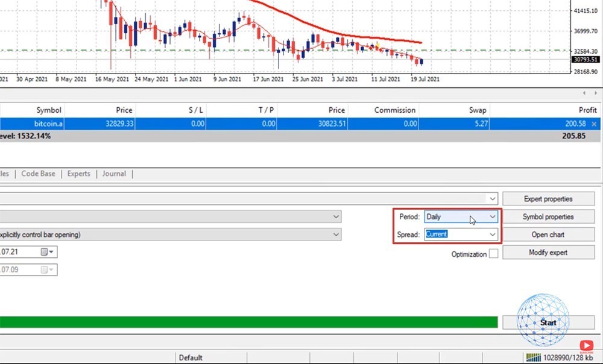The height and width of the screenshot is (364, 603).
Task: Click the connection status bars indicator
Action: (x=534, y=357)
